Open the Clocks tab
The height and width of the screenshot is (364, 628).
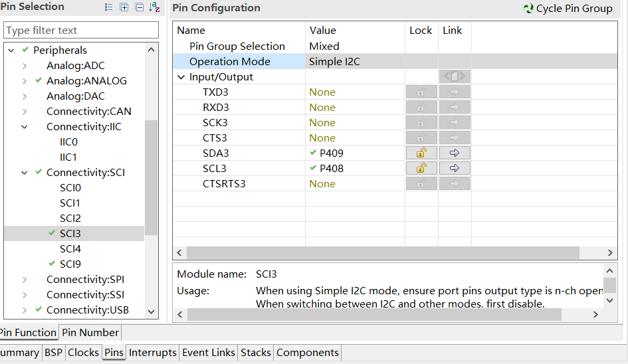[x=83, y=353]
